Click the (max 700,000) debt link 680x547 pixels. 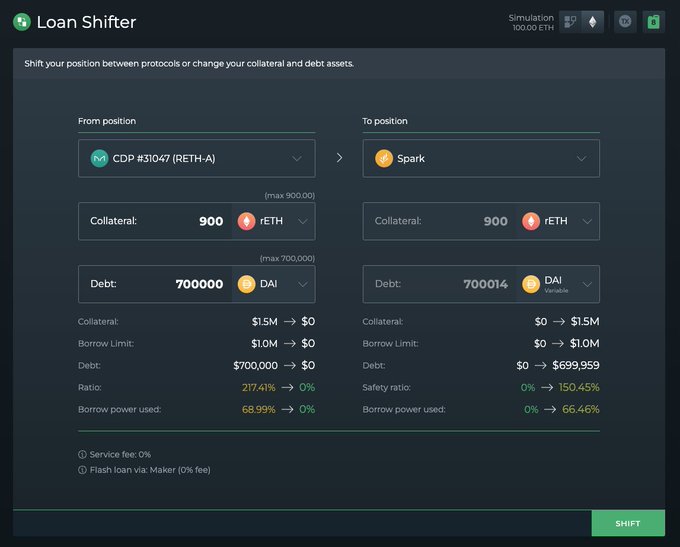point(288,259)
